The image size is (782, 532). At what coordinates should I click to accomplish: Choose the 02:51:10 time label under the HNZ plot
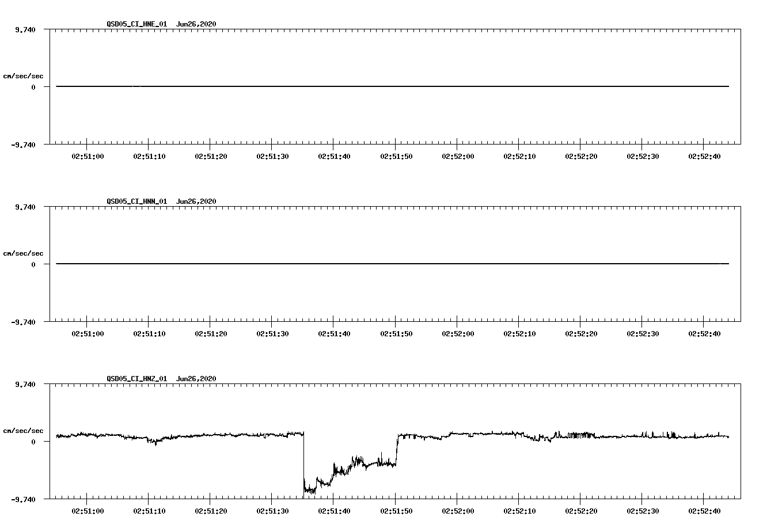tap(149, 511)
